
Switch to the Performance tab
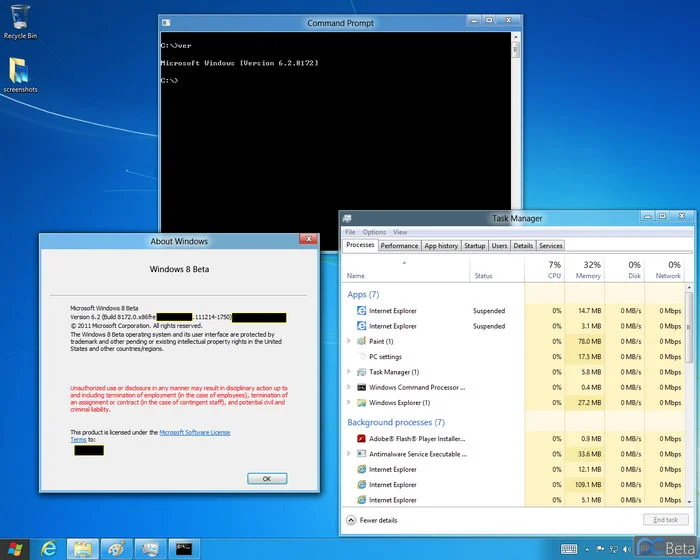pyautogui.click(x=399, y=246)
